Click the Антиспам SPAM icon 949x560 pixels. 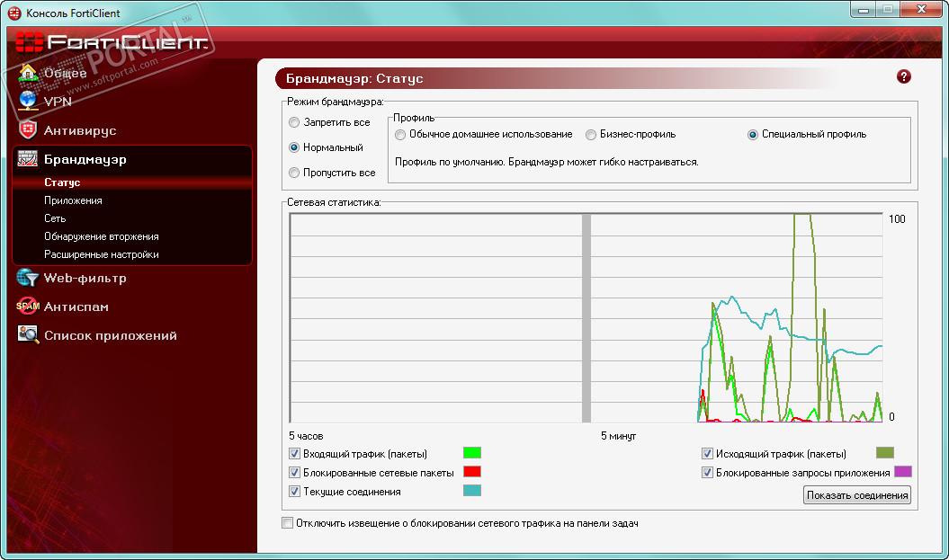pyautogui.click(x=28, y=306)
